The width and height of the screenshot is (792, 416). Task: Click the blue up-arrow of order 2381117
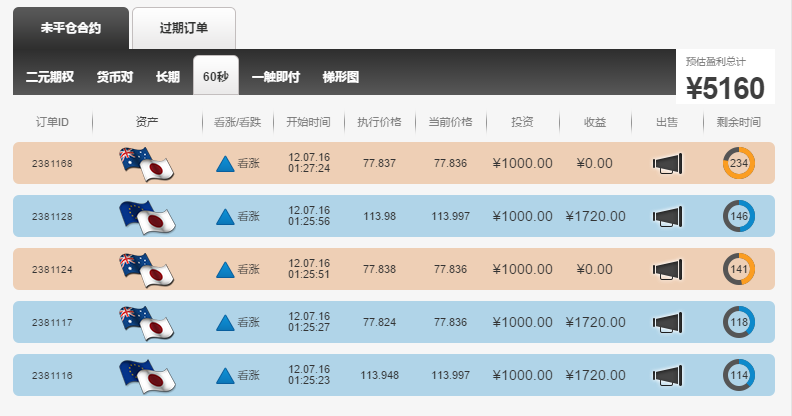(x=225, y=323)
